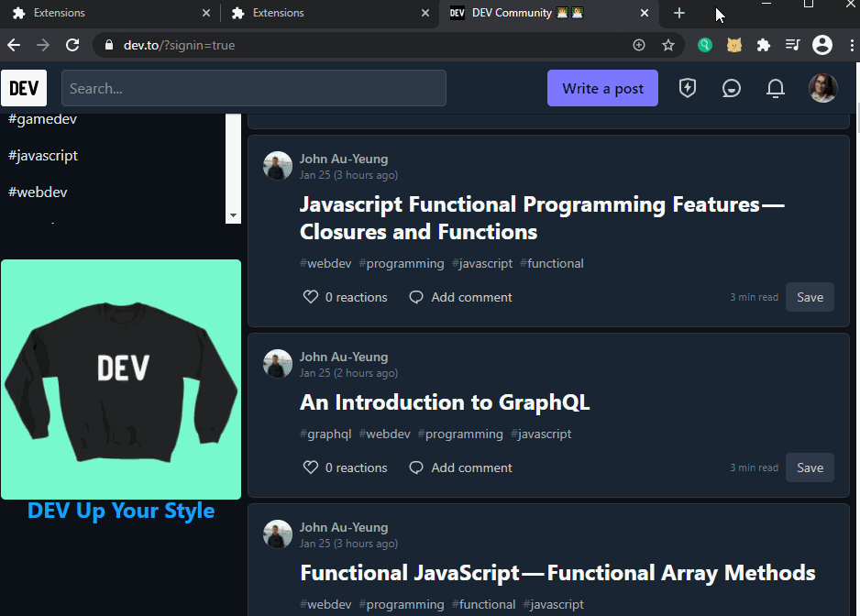
Task: Open the cat extension icon
Action: click(x=733, y=45)
